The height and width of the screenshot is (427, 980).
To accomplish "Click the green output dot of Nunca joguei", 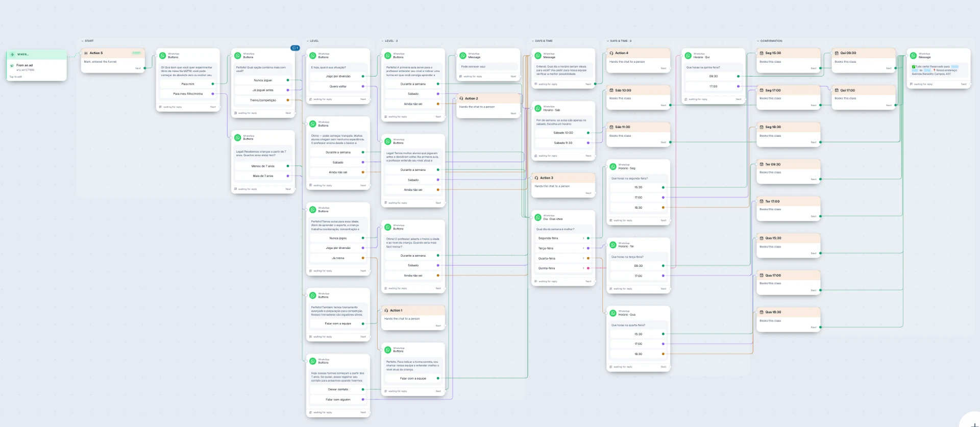I will 288,80.
